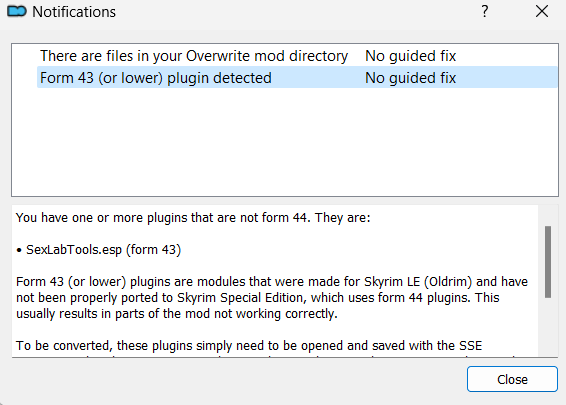Click the 'not working correctly' sentence

[177, 314]
